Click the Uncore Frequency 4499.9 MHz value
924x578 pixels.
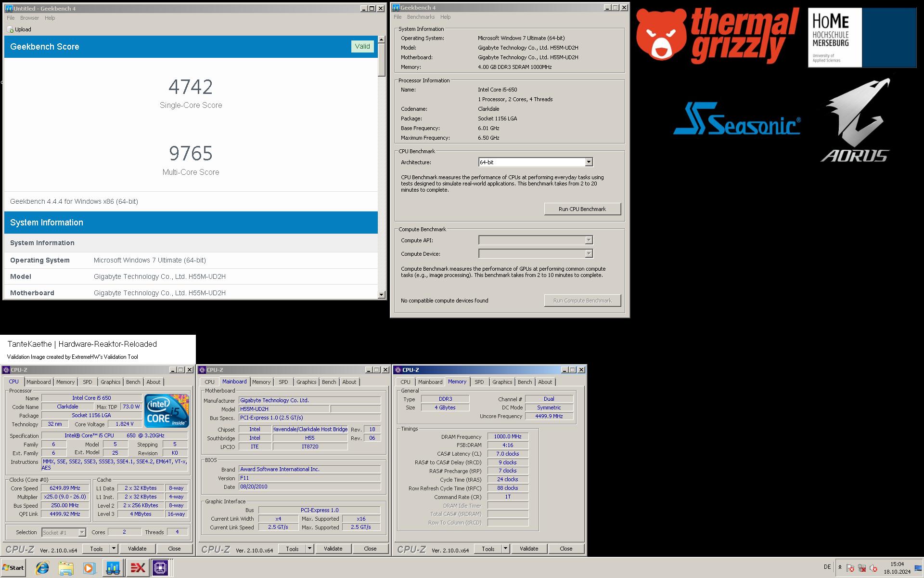point(549,416)
